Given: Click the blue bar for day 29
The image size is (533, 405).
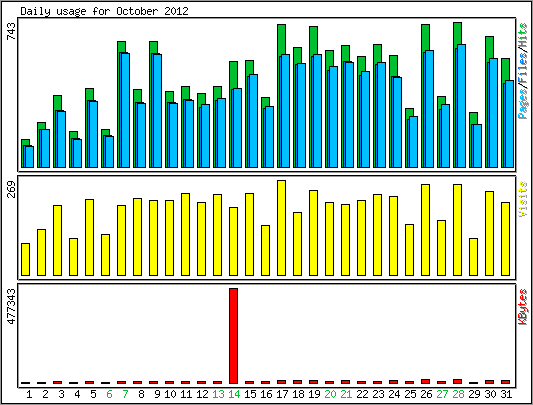Looking at the screenshot, I should tap(477, 146).
